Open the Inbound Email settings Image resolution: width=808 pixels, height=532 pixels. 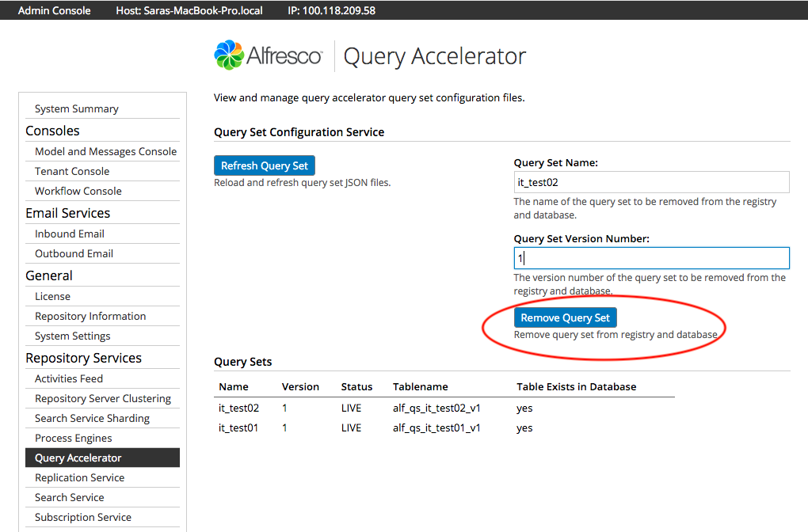[69, 234]
